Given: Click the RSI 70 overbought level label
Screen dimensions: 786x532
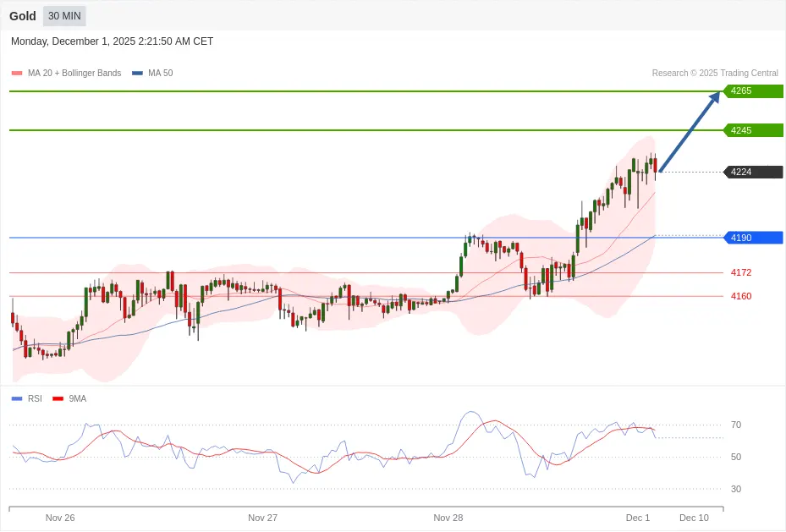Looking at the screenshot, I should click(x=736, y=425).
